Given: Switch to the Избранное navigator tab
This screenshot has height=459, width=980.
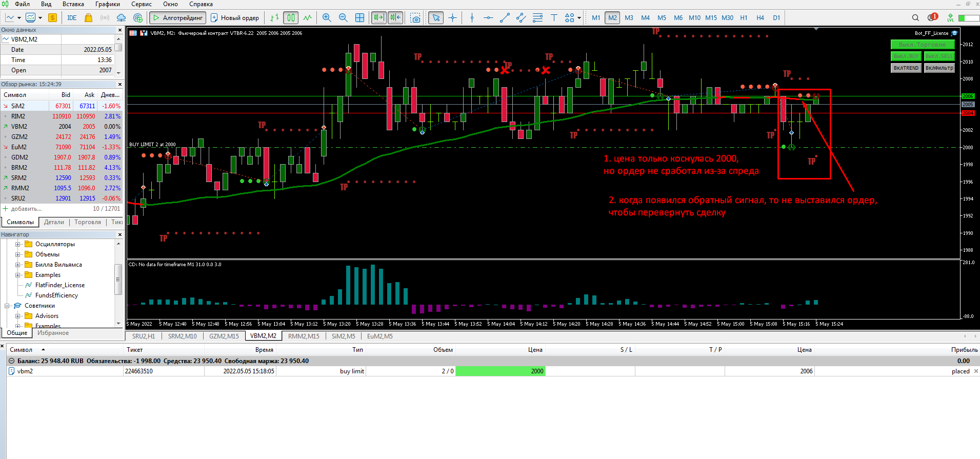Looking at the screenshot, I should coord(53,333).
